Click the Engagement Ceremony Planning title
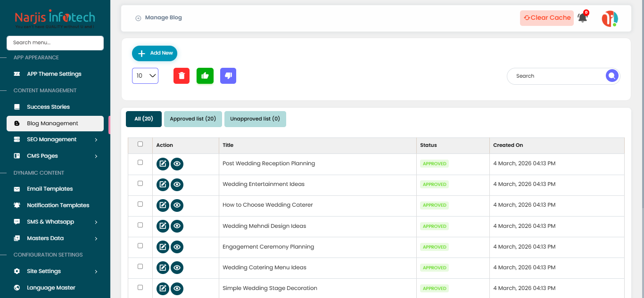This screenshot has height=298, width=644. [x=268, y=247]
